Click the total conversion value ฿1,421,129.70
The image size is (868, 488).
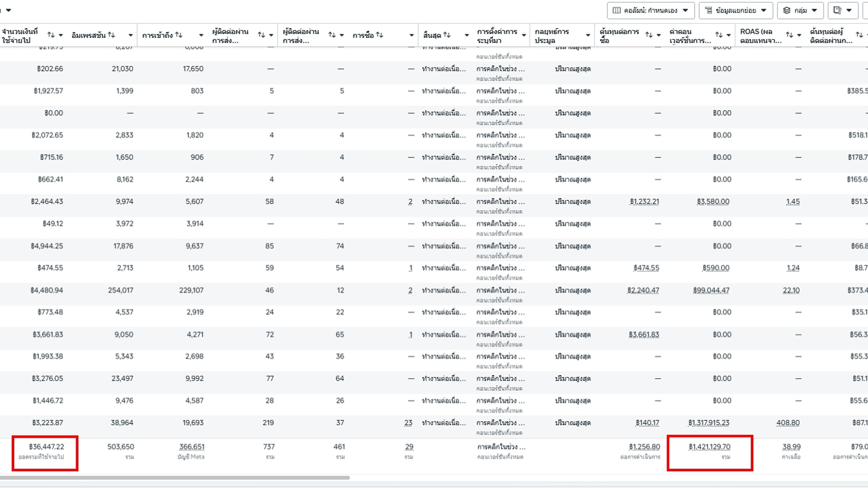coord(709,447)
